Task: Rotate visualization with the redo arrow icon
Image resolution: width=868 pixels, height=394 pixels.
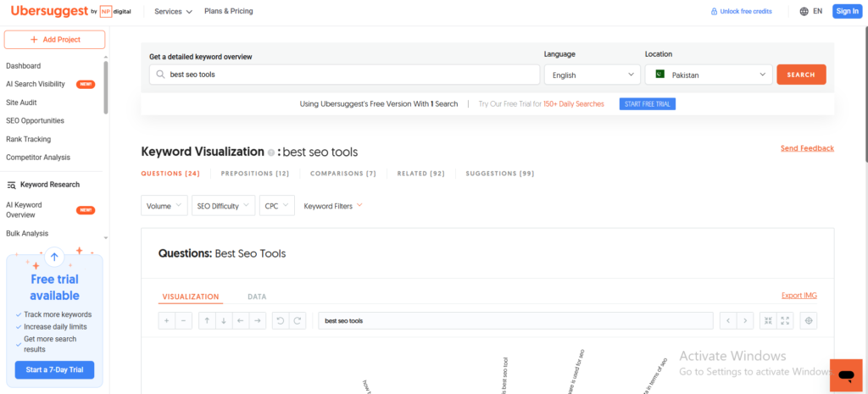Action: (x=297, y=321)
